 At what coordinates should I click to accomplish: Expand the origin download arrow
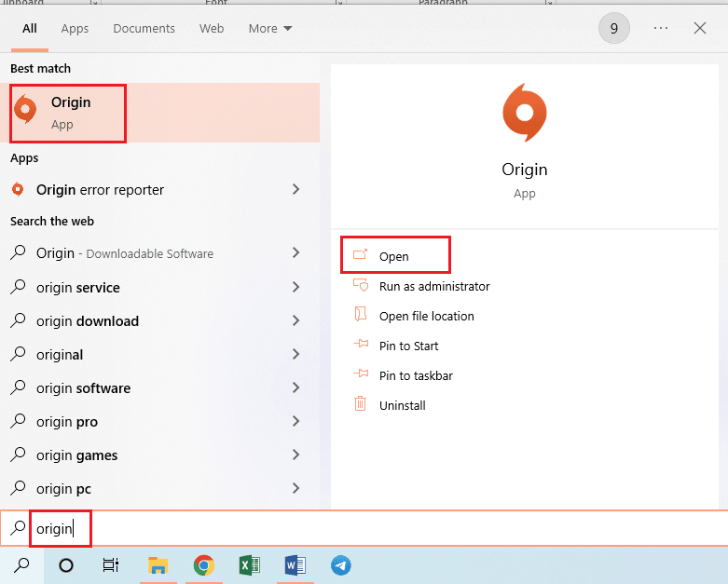click(295, 320)
